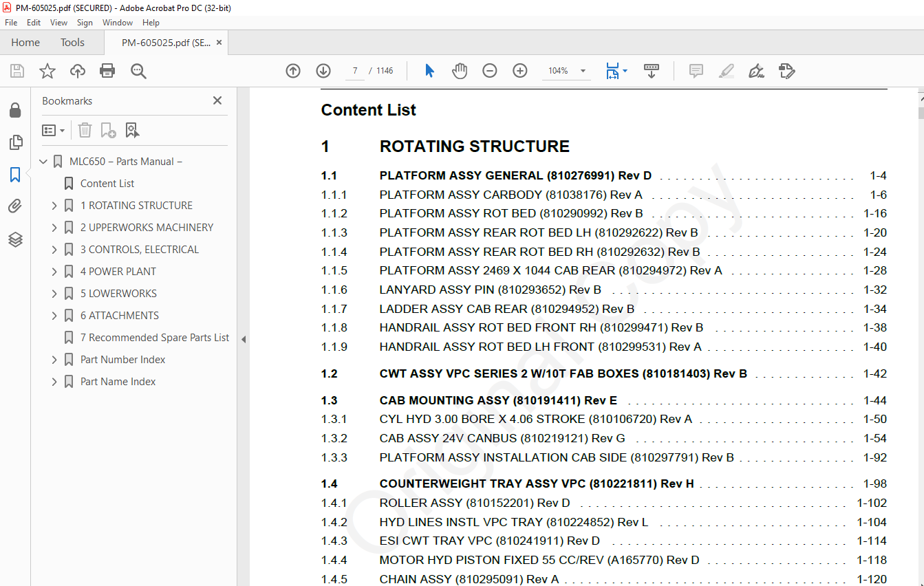Open the Sign menu

pyautogui.click(x=85, y=23)
